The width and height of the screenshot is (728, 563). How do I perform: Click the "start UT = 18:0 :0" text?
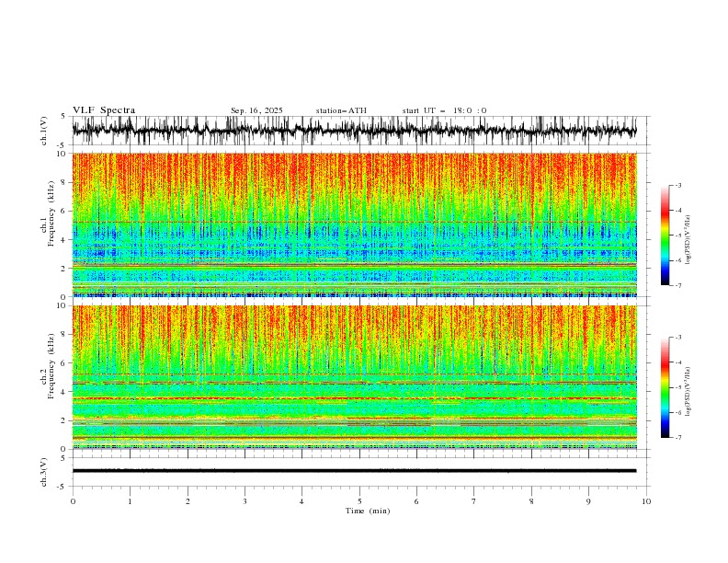(444, 110)
